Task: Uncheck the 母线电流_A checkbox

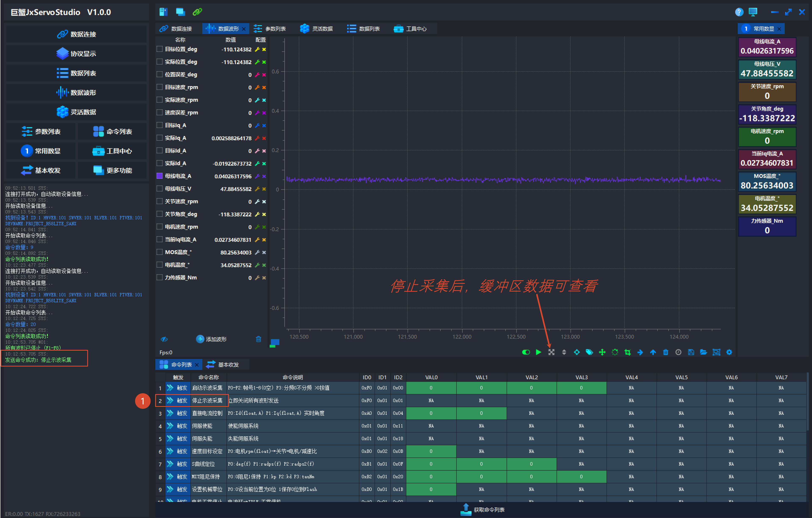Action: 160,176
